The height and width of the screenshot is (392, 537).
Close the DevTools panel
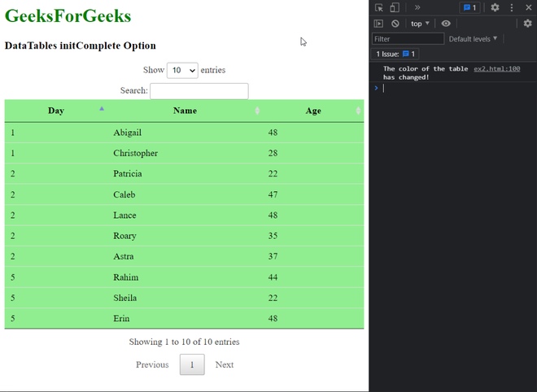tap(528, 7)
